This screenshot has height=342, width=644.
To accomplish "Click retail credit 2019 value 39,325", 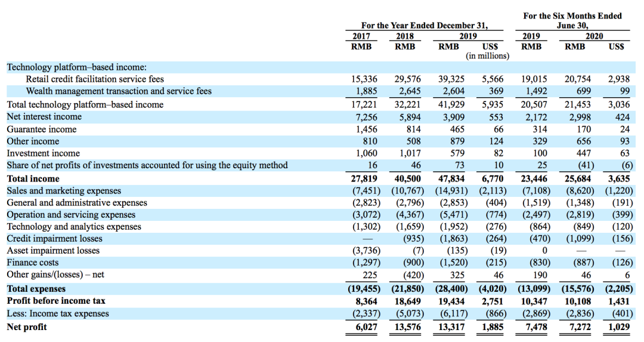I will tap(451, 79).
